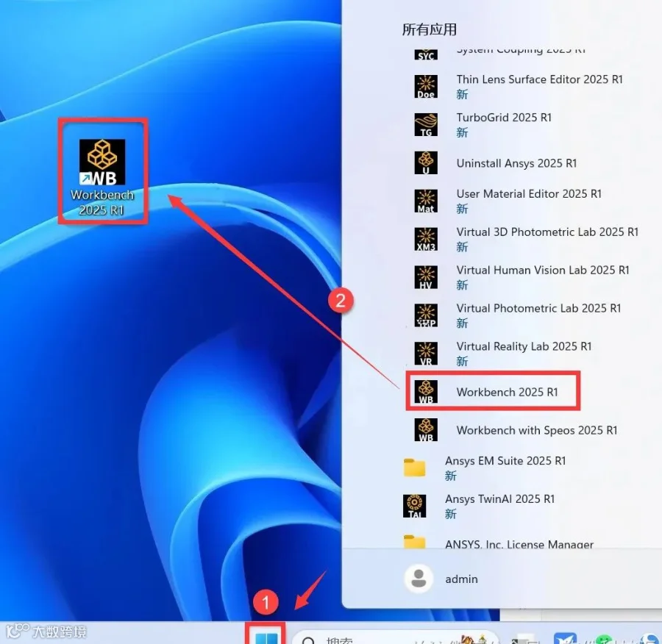662x644 pixels.
Task: Open the Workbench 2025 R1 desktop shortcut
Action: (x=102, y=177)
